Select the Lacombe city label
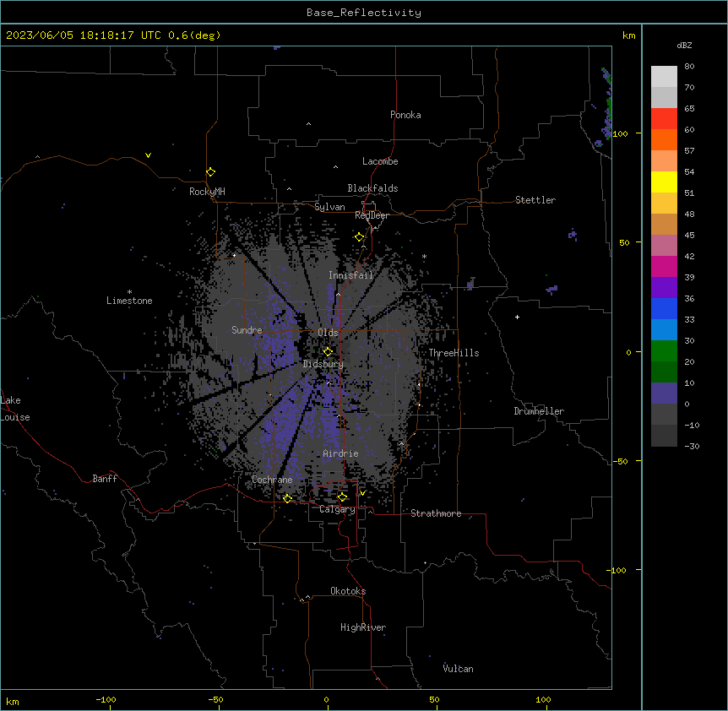Image resolution: width=728 pixels, height=711 pixels. coord(380,161)
